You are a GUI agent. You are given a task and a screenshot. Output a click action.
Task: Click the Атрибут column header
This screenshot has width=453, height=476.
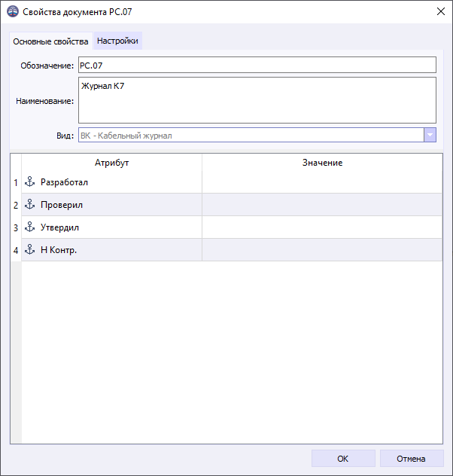tap(111, 163)
